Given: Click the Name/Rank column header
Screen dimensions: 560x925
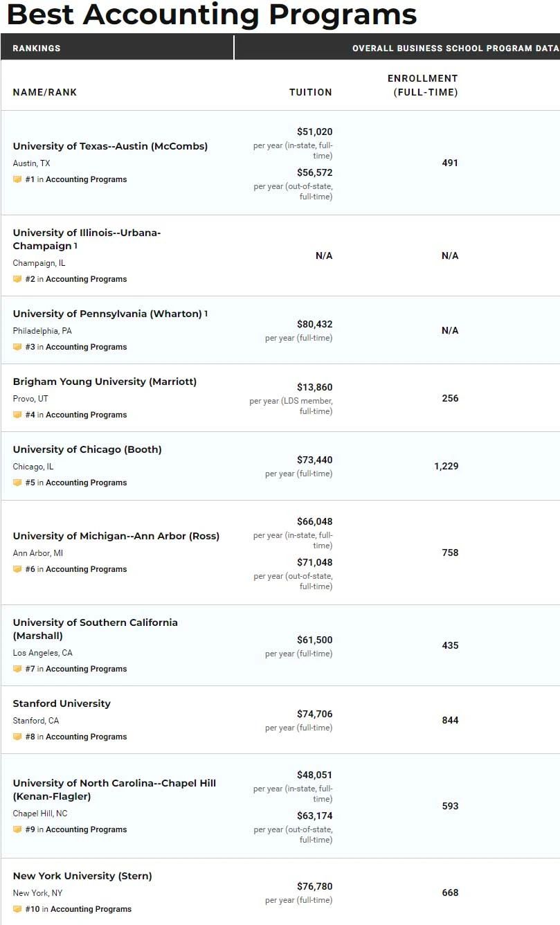Looking at the screenshot, I should 45,92.
